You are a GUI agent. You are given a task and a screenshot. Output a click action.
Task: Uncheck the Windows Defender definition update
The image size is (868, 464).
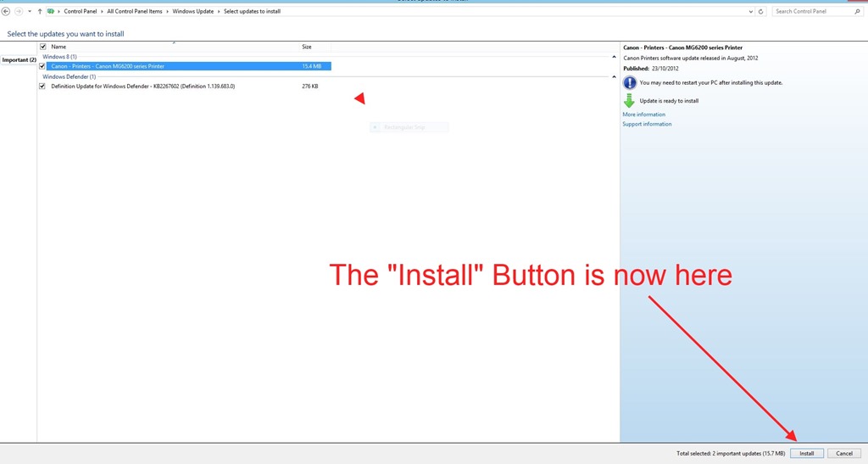pyautogui.click(x=42, y=86)
